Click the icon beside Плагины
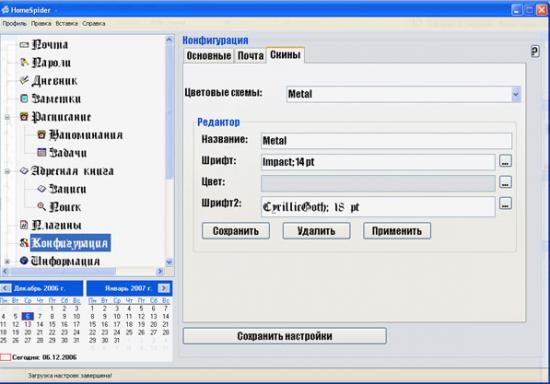Image resolution: width=550 pixels, height=384 pixels. [x=24, y=225]
